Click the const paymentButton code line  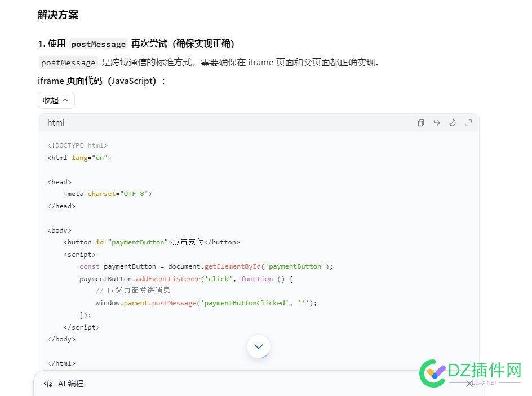coord(206,266)
